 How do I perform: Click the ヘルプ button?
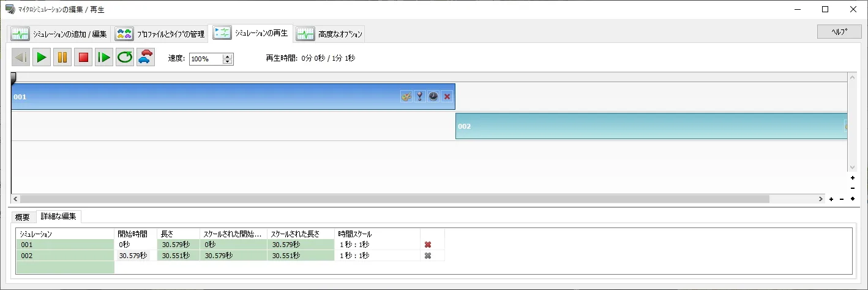coord(839,31)
